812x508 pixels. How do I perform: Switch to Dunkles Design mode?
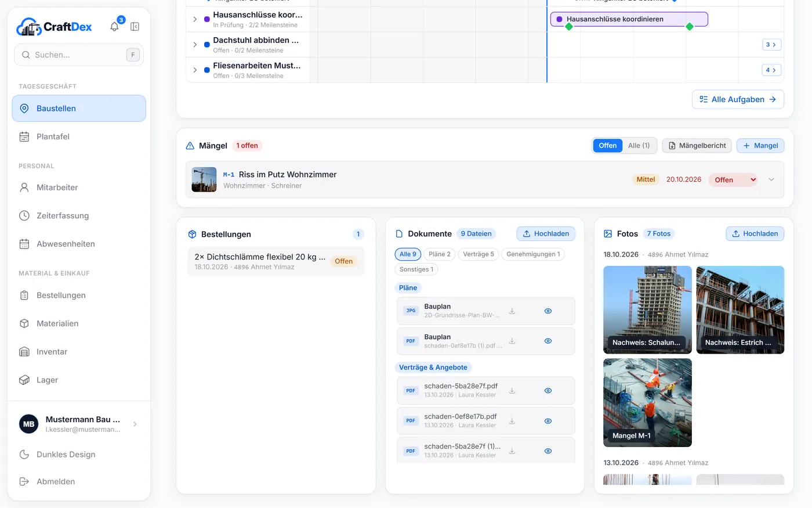[79, 455]
